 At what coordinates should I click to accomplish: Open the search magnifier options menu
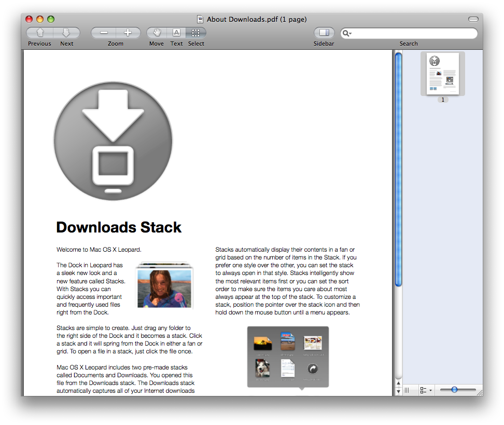tap(346, 33)
